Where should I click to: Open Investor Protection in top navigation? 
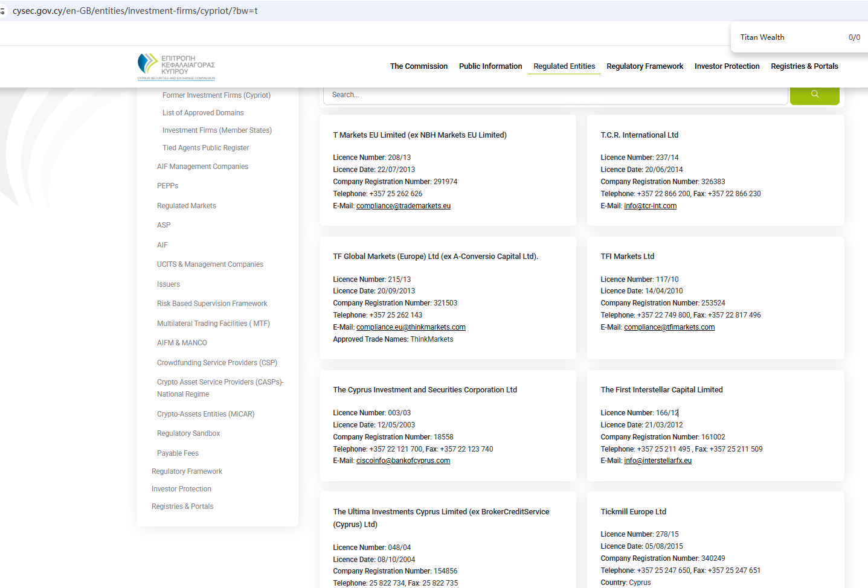tap(727, 66)
